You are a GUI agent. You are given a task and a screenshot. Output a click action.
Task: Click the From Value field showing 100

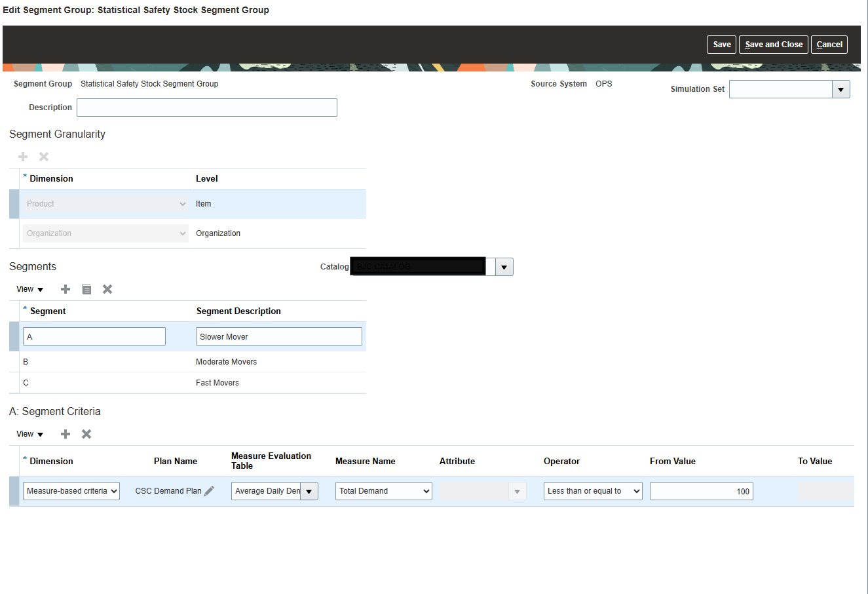click(702, 491)
